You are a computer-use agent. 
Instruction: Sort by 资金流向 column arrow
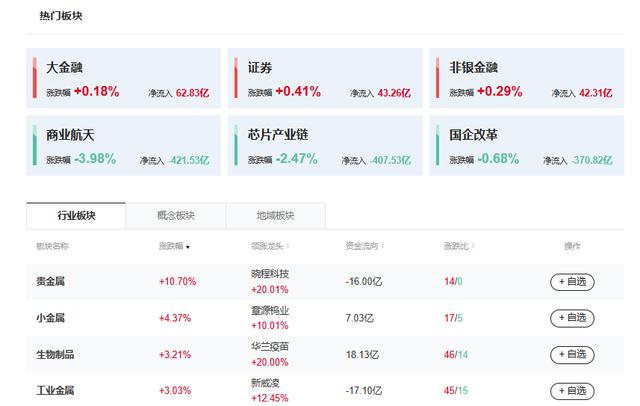382,246
